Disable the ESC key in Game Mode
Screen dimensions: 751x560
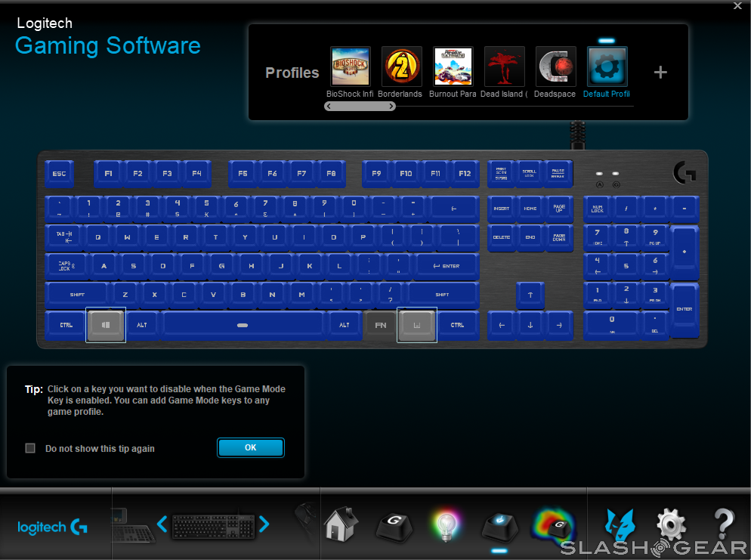coord(60,173)
